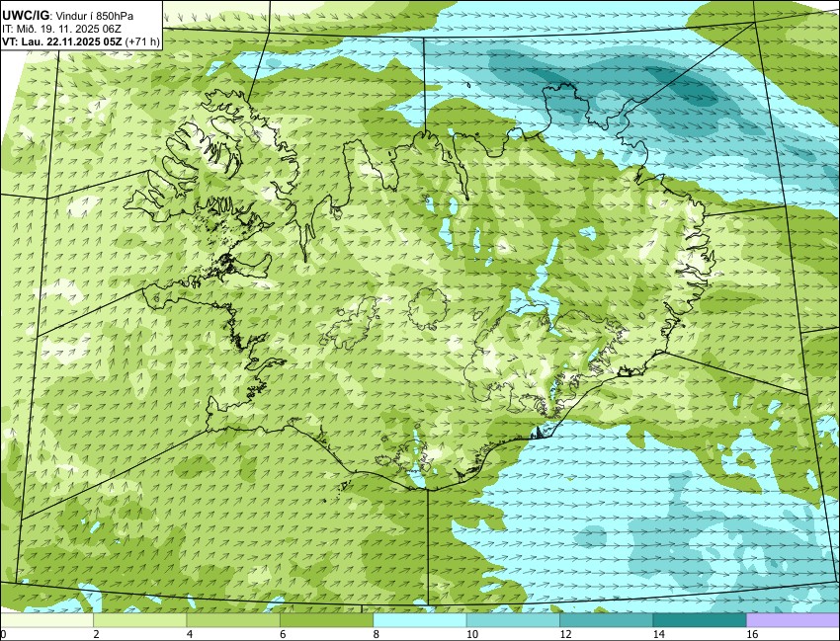Click the 8–10 light cyan legend swatch
Image resolution: width=840 pixels, height=641 pixels.
click(x=419, y=620)
